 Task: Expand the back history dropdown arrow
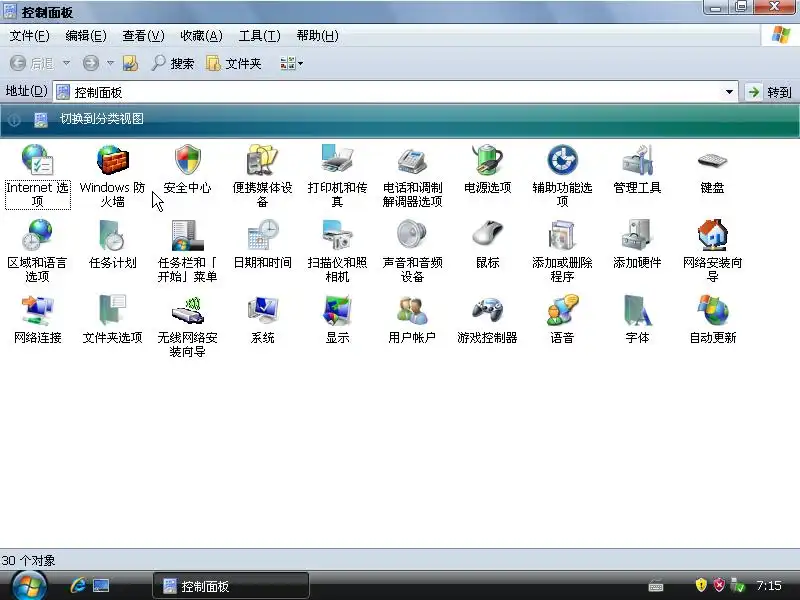coord(66,63)
